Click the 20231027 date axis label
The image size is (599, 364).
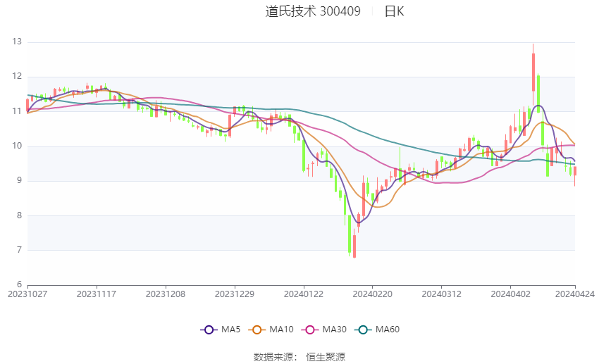[x=27, y=294]
